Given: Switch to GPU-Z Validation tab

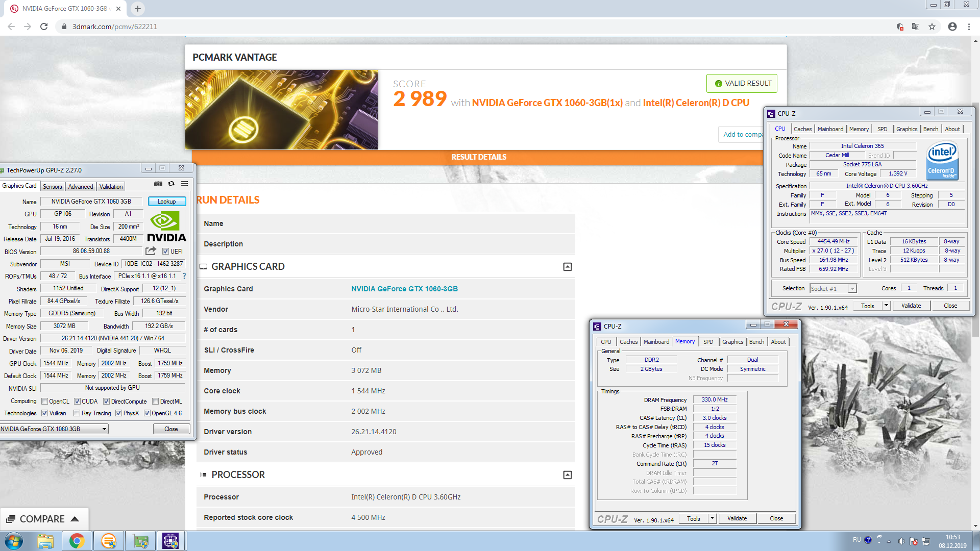Looking at the screenshot, I should click(x=111, y=187).
